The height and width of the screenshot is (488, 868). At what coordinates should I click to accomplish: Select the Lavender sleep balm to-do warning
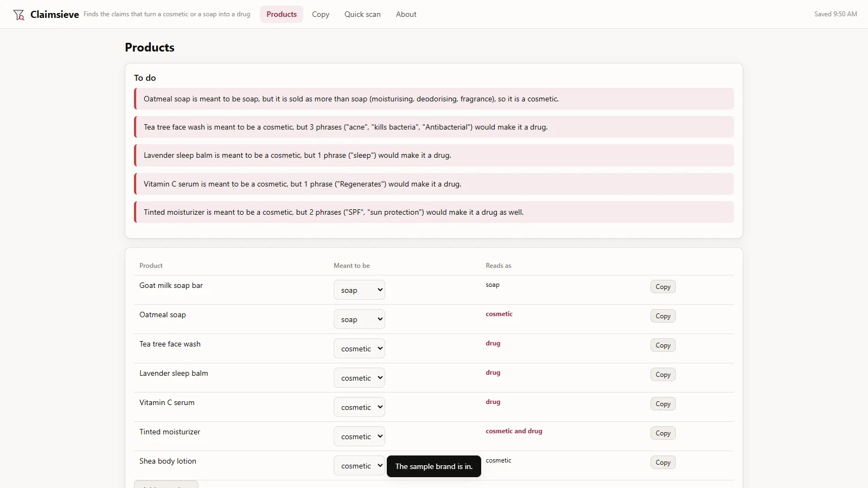pyautogui.click(x=434, y=155)
